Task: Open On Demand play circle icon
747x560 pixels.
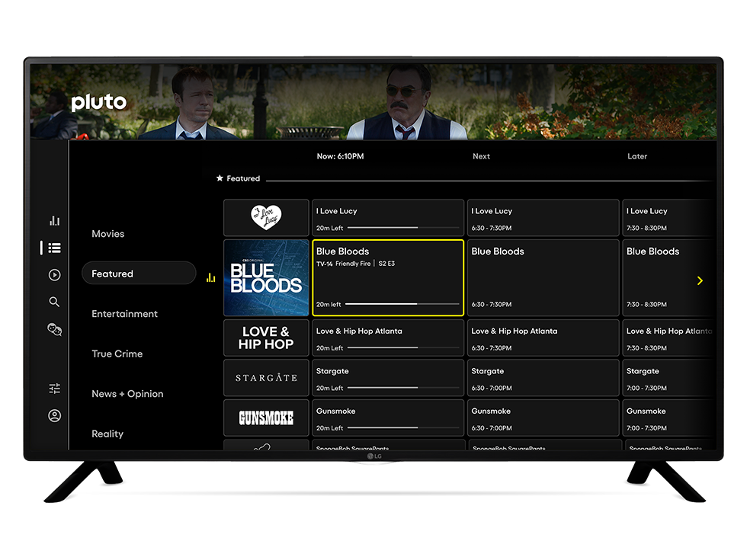Action: pyautogui.click(x=54, y=275)
